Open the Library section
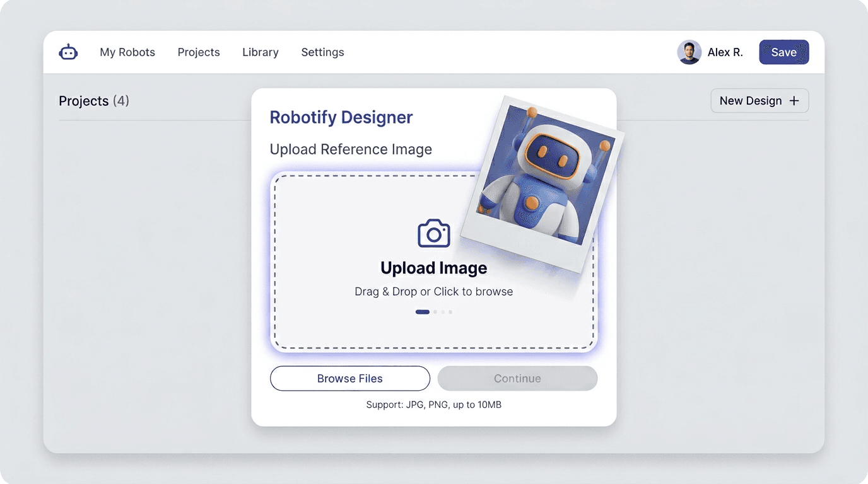The width and height of the screenshot is (868, 484). [260, 52]
